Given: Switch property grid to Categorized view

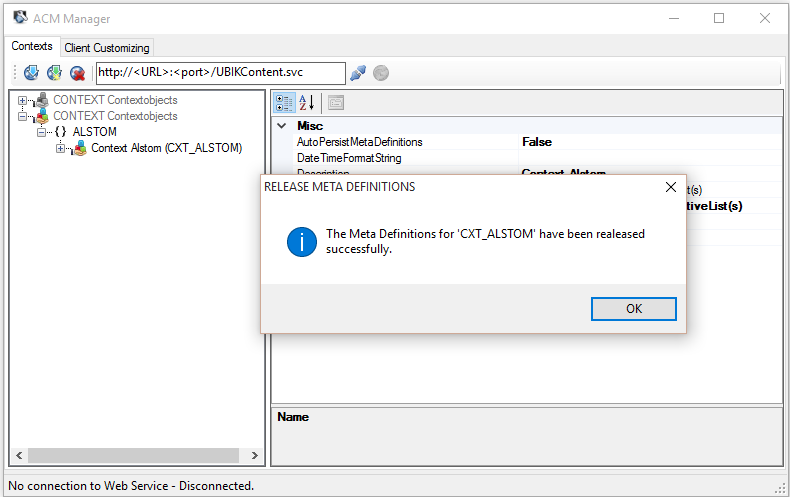Looking at the screenshot, I should 284,102.
